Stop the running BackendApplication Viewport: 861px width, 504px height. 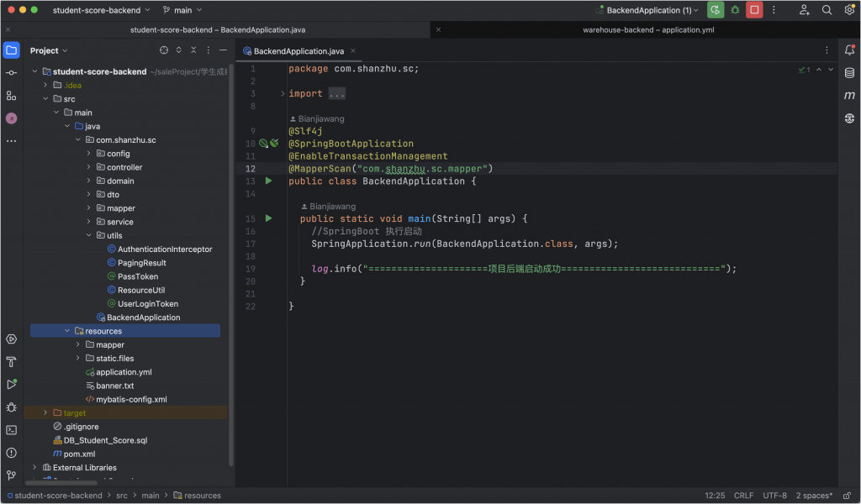click(754, 10)
